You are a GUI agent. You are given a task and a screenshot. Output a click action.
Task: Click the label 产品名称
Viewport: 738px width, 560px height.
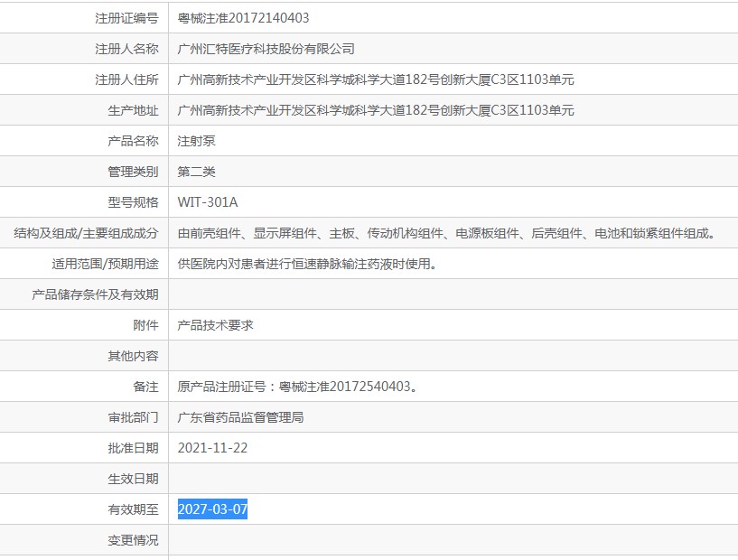click(133, 141)
